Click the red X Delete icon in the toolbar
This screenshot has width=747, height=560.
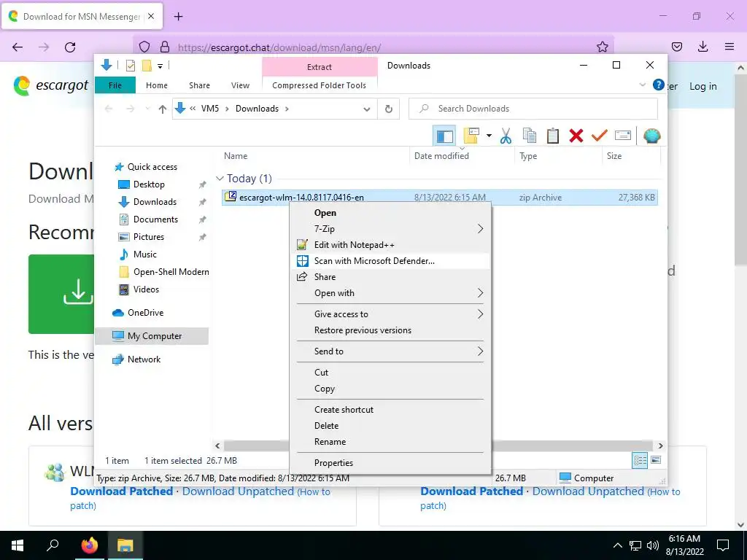coord(576,136)
